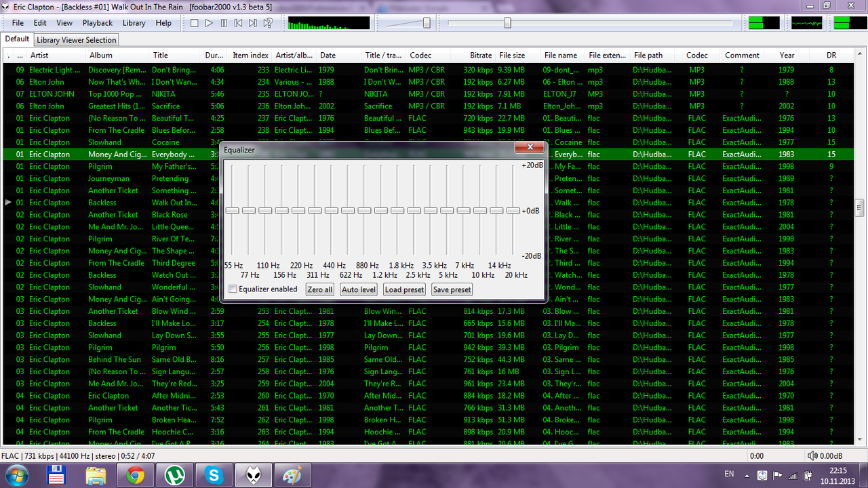Screen dimensions: 868x488
Task: Click the 20 kHz equalizer band slider
Action: point(513,211)
